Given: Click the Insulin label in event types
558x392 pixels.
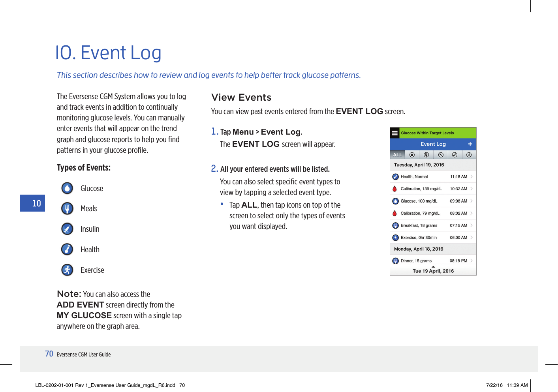Looking at the screenshot, I should 90,229.
